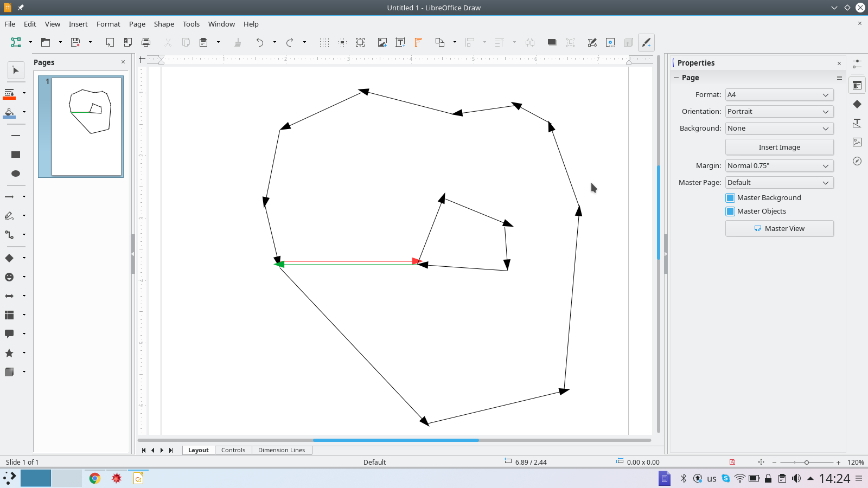
Task: Open the Navigator from the right sidebar
Action: pyautogui.click(x=857, y=161)
